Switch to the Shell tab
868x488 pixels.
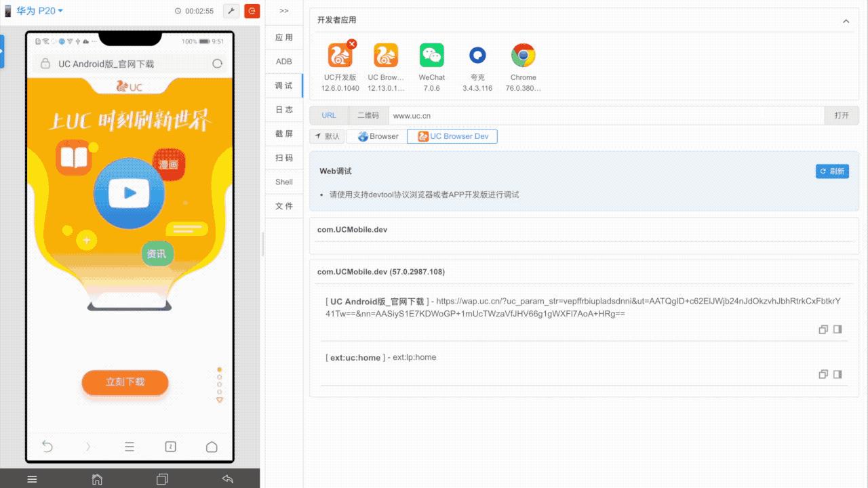[x=284, y=182]
